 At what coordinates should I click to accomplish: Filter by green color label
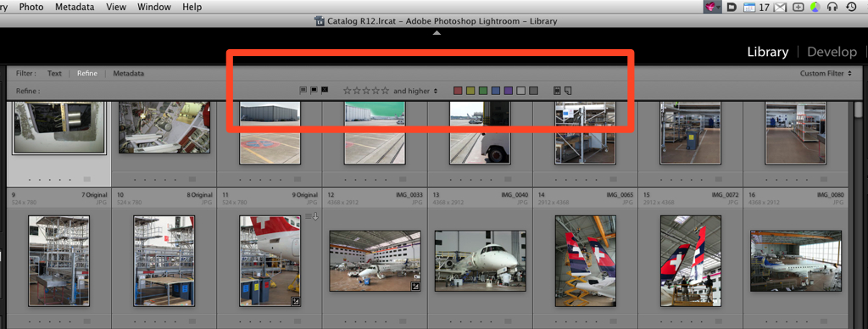coord(483,91)
